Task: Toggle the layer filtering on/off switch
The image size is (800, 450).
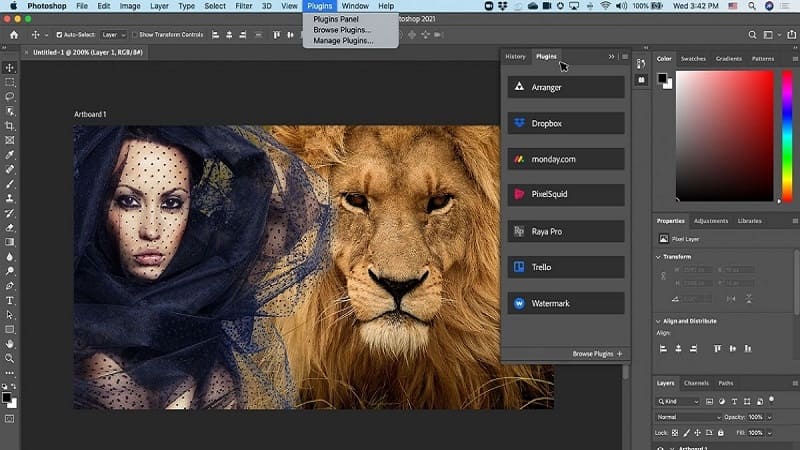Action: pyautogui.click(x=771, y=400)
